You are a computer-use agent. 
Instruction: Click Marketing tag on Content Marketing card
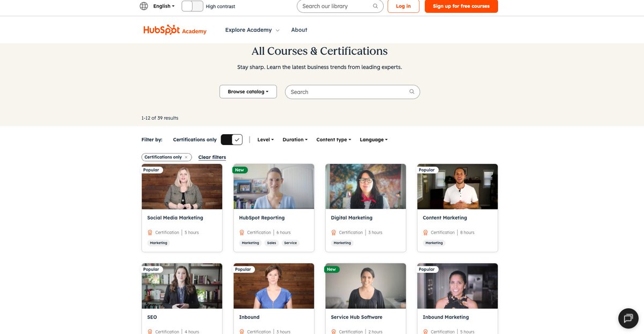pyautogui.click(x=434, y=243)
